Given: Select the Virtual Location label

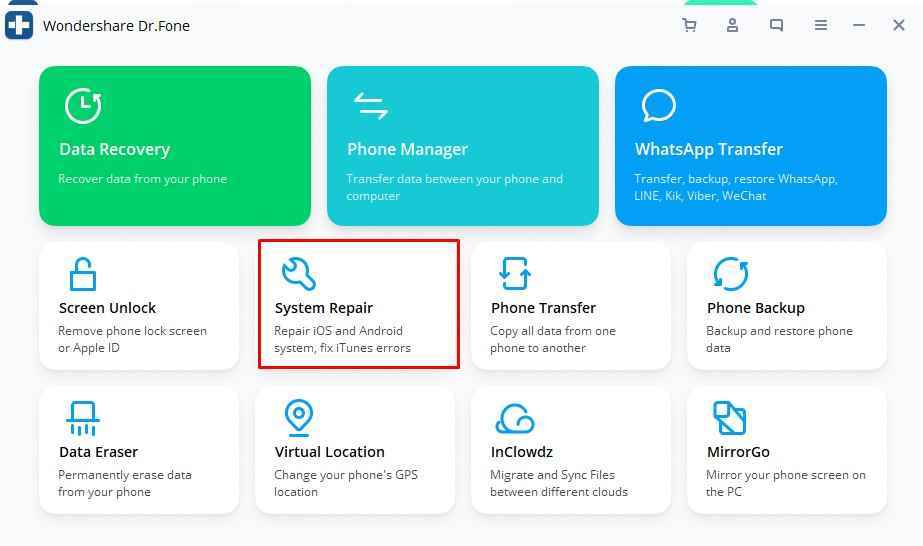Looking at the screenshot, I should 330,452.
